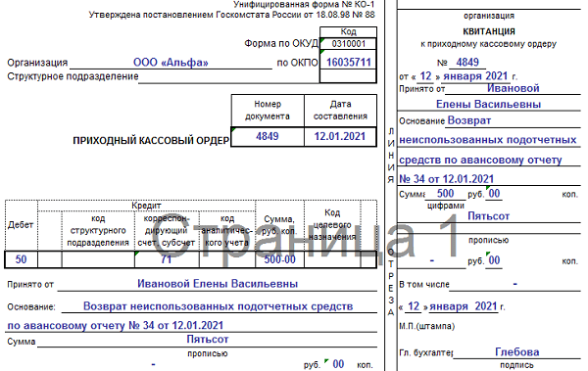Viewport: 588px width, 371px height.
Task: Select corresponding account cell 71
Action: click(x=167, y=259)
